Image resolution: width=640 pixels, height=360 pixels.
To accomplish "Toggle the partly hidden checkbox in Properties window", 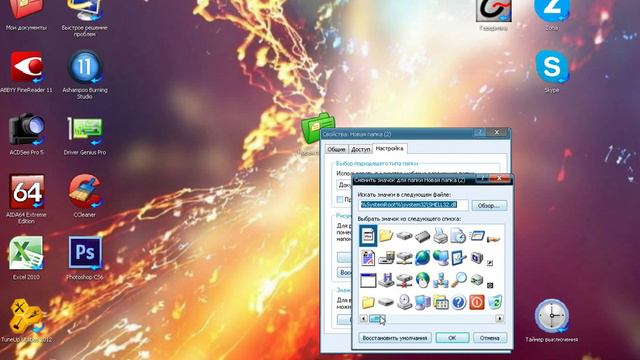I will point(340,200).
